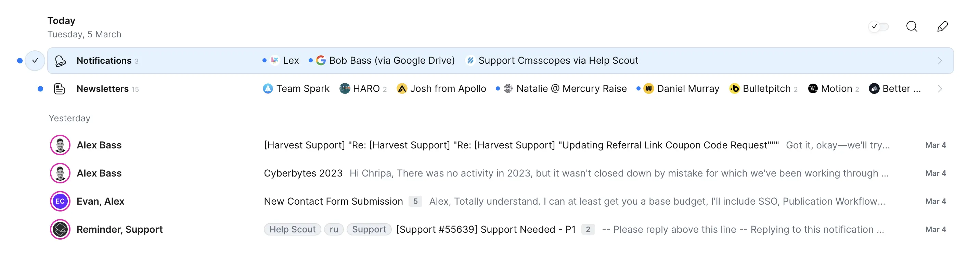Select the Support label tag
This screenshot has width=980, height=266.
pos(369,230)
